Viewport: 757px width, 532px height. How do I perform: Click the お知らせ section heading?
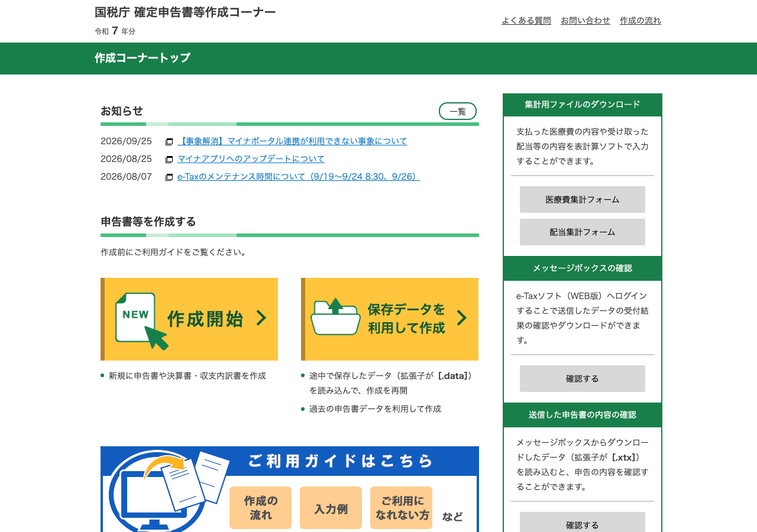click(x=122, y=111)
